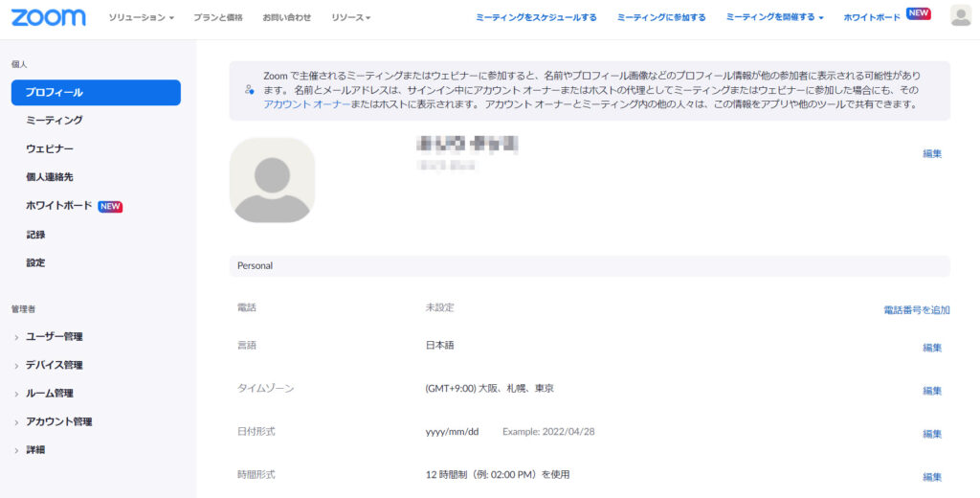This screenshot has width=980, height=498.
Task: Open the ミーティングを開催する dropdown
Action: point(774,17)
